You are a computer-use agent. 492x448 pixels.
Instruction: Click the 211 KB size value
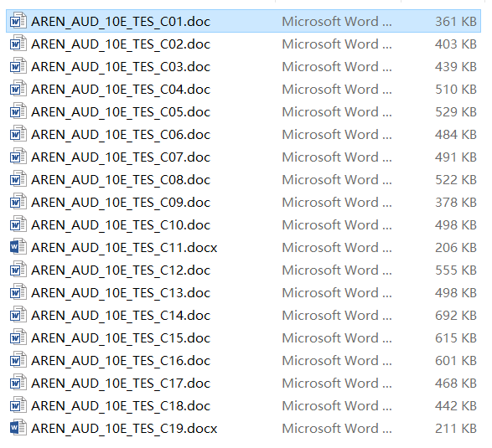[x=456, y=428]
